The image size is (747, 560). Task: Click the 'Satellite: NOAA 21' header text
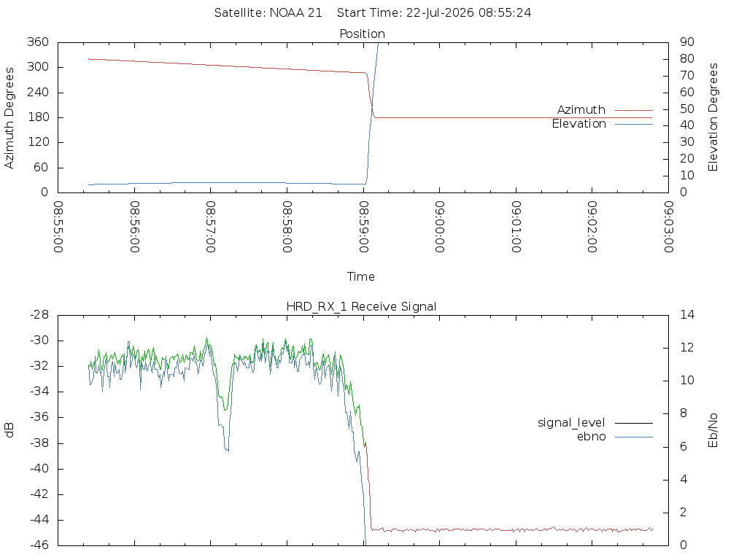268,13
